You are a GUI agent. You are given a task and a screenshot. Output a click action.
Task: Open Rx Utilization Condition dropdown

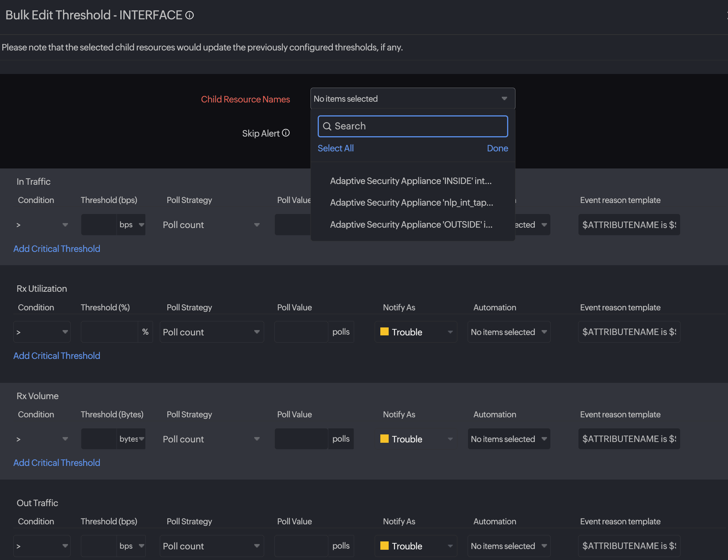point(42,332)
